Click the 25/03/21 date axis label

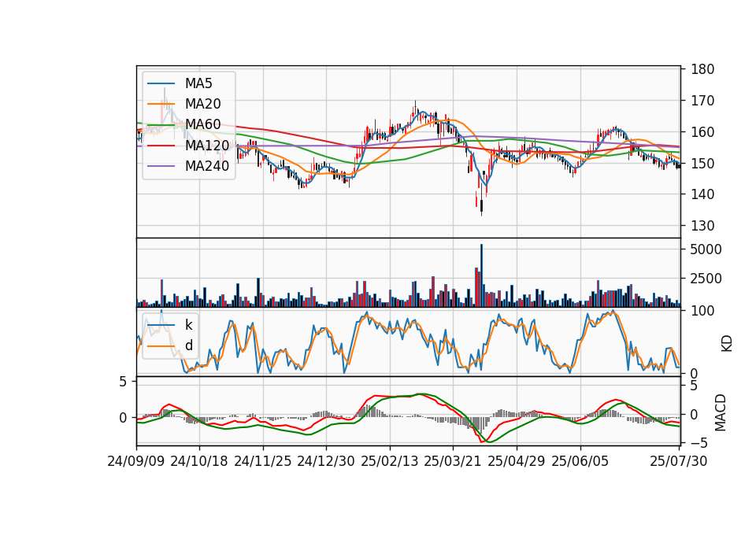tap(453, 461)
